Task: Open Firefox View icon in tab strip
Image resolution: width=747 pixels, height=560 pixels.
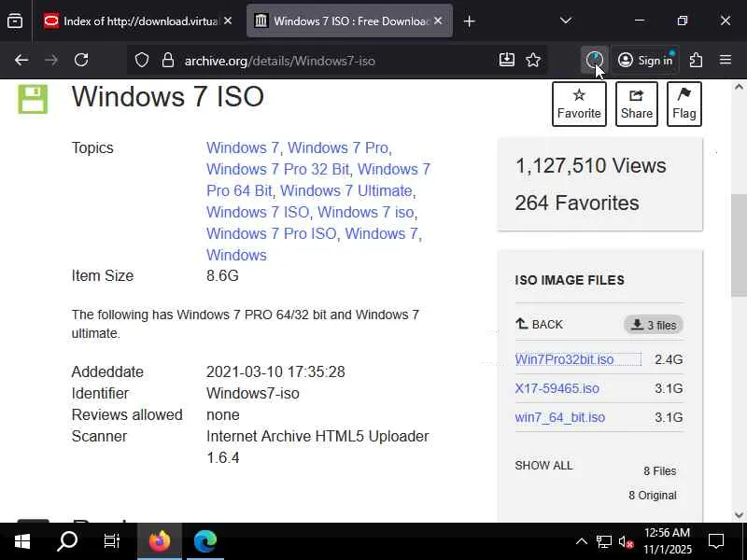Action: 15,21
